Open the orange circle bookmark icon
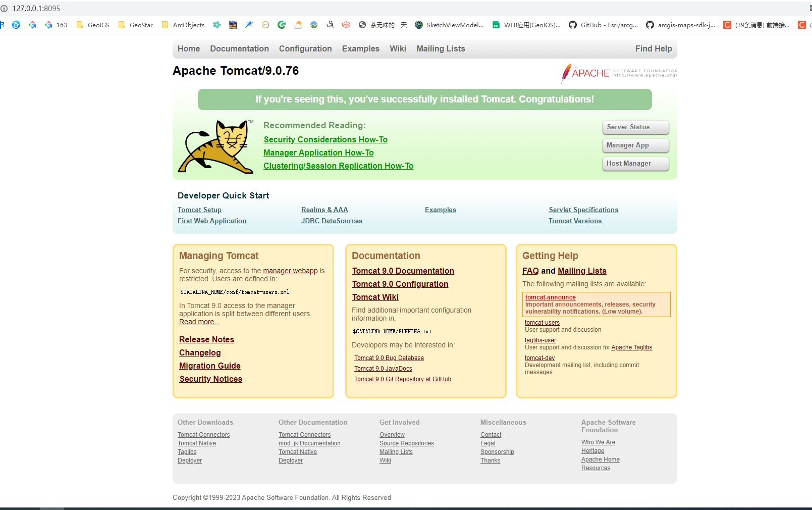Image resolution: width=812 pixels, height=510 pixels. (x=265, y=25)
